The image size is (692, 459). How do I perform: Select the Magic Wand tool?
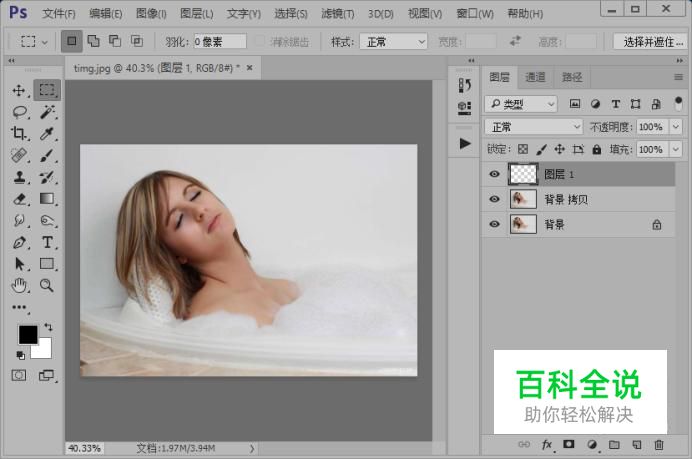coord(47,112)
